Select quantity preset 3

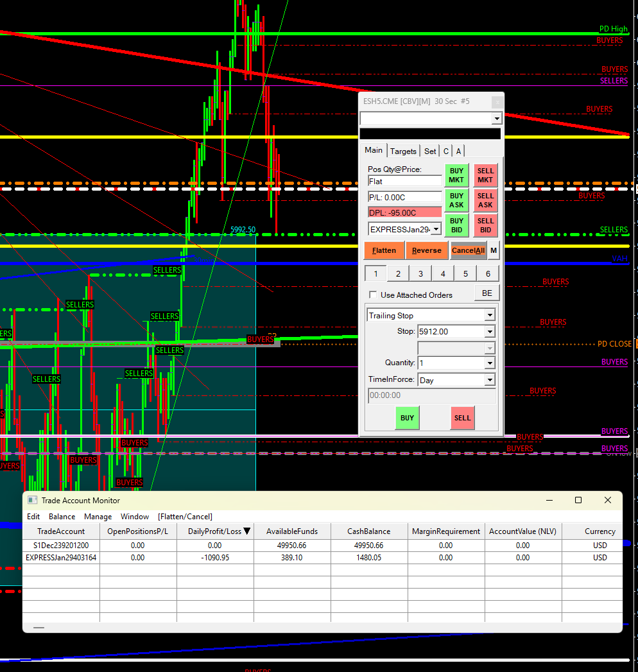[420, 274]
